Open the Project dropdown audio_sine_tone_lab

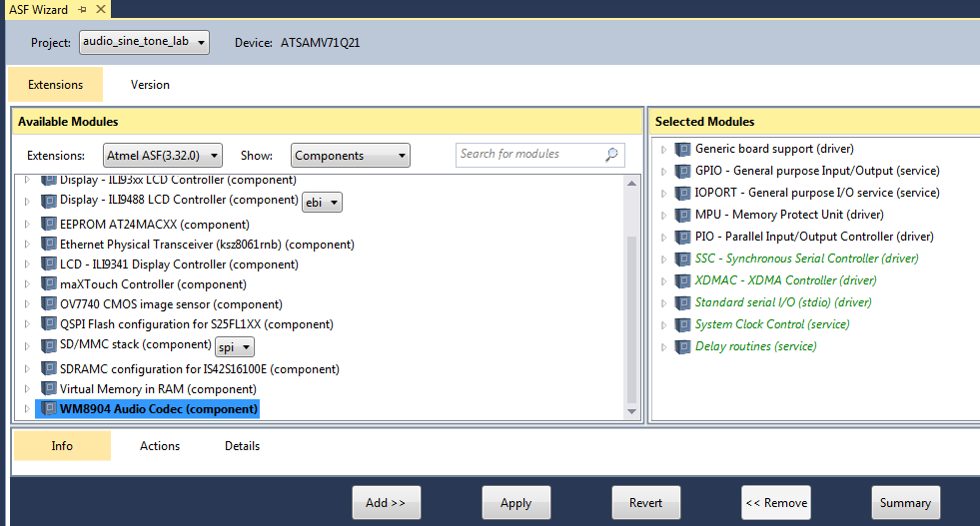(x=144, y=42)
